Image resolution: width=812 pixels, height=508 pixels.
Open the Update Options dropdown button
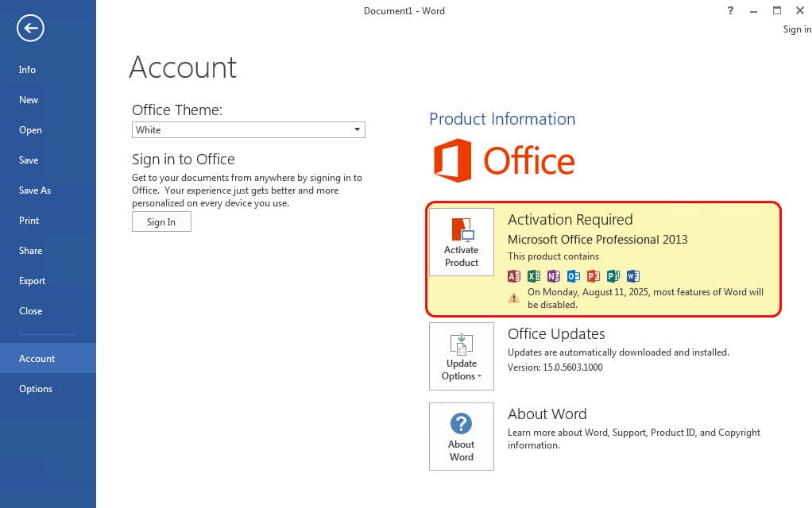click(x=462, y=356)
